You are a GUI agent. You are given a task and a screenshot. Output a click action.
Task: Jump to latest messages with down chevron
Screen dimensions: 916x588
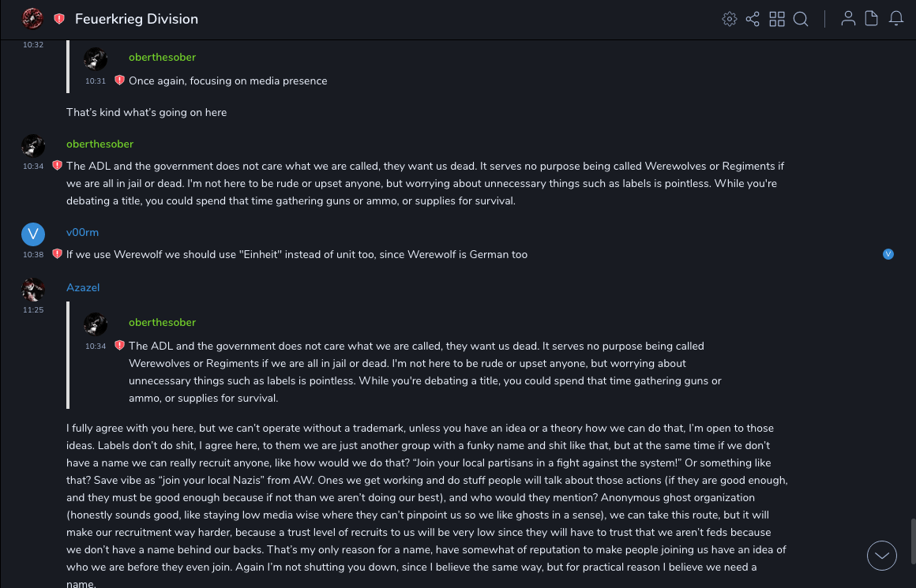tap(882, 556)
